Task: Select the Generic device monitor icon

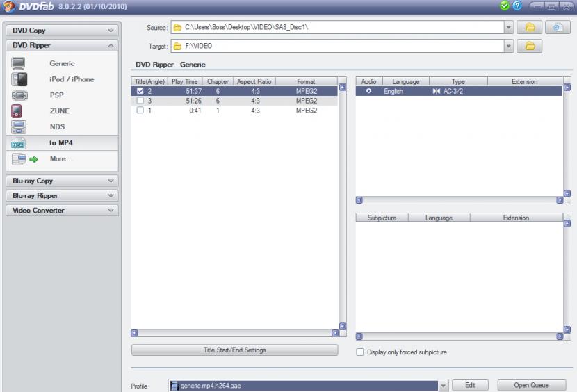Action: coord(18,63)
